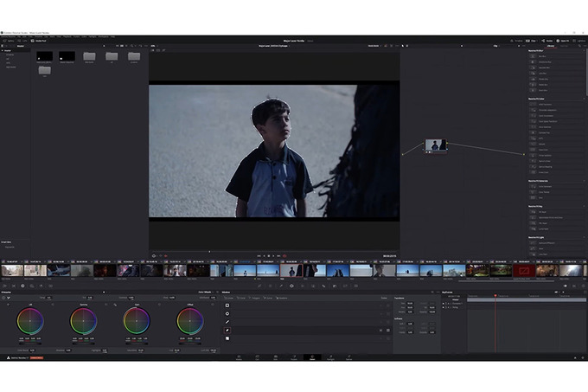
Task: Adjust the Gain master wheel slider
Action: pyautogui.click(x=137, y=344)
